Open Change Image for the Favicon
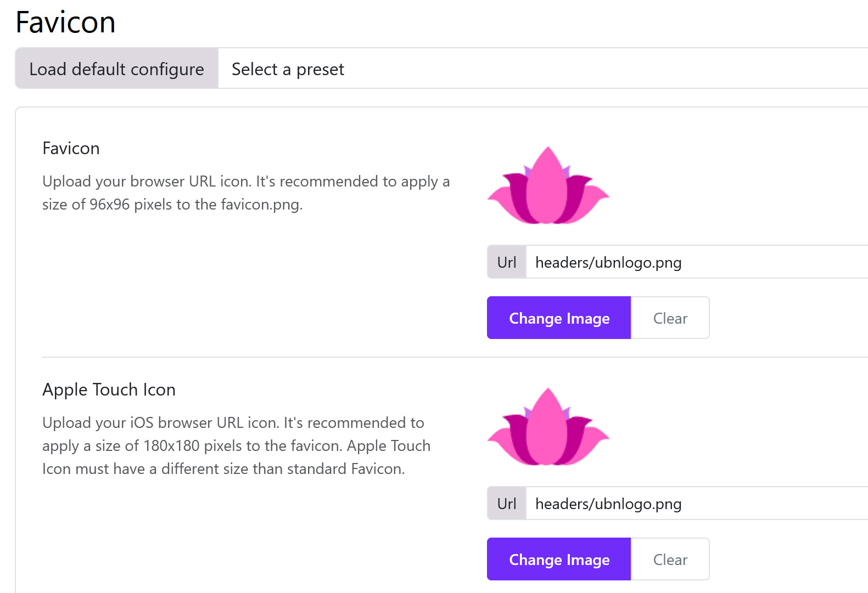 558,318
